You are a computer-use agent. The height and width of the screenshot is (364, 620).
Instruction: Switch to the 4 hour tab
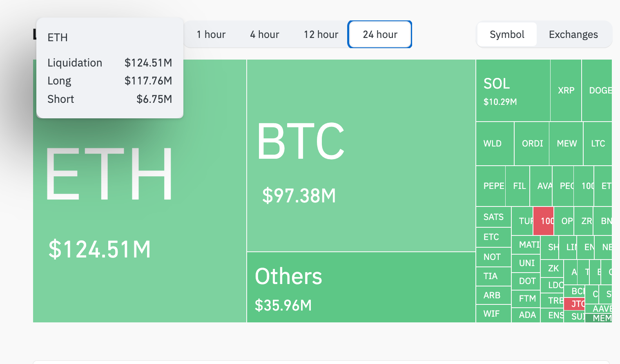(264, 34)
